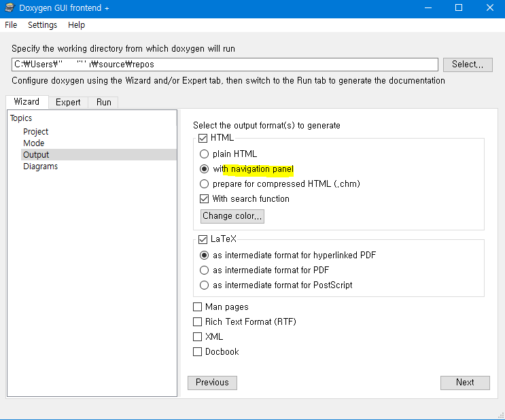505x420 pixels.
Task: Switch to the Run tab
Action: 104,103
